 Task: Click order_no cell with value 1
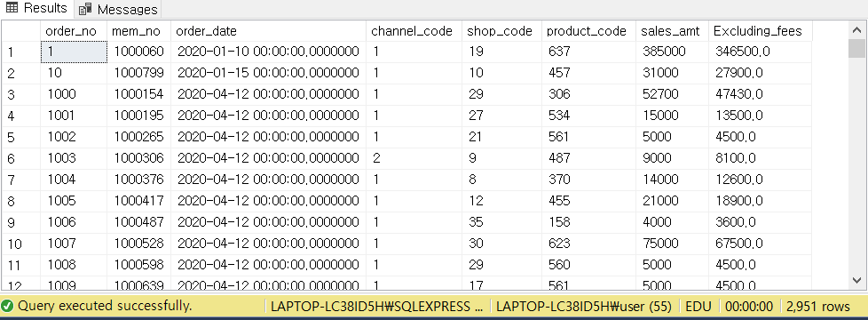click(x=74, y=52)
